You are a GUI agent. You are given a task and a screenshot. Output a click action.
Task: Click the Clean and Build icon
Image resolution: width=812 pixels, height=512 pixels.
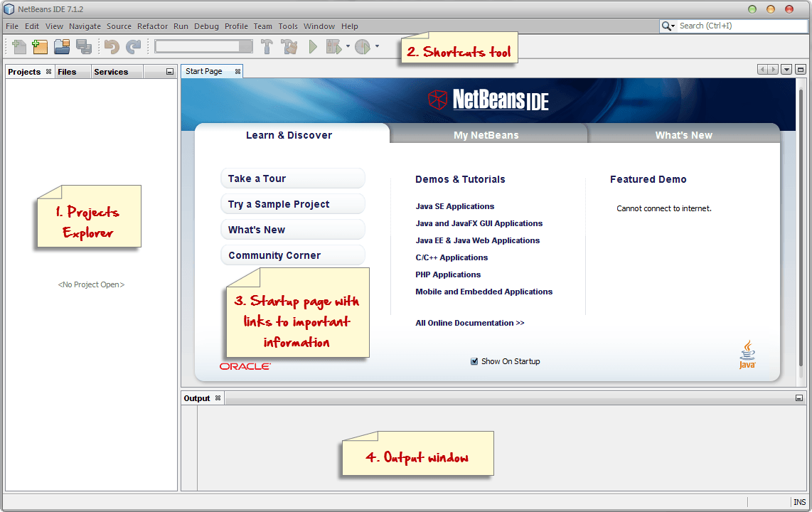289,47
